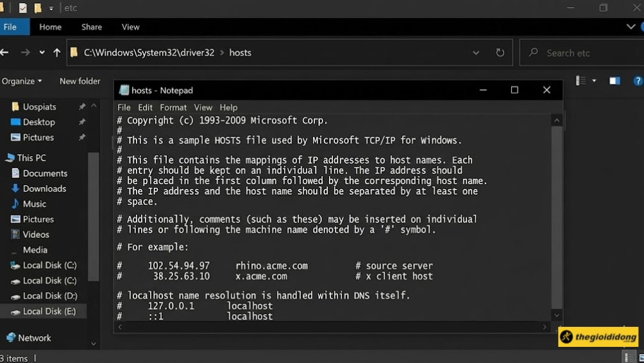Open Local Disk (D:) in sidebar

pyautogui.click(x=50, y=296)
